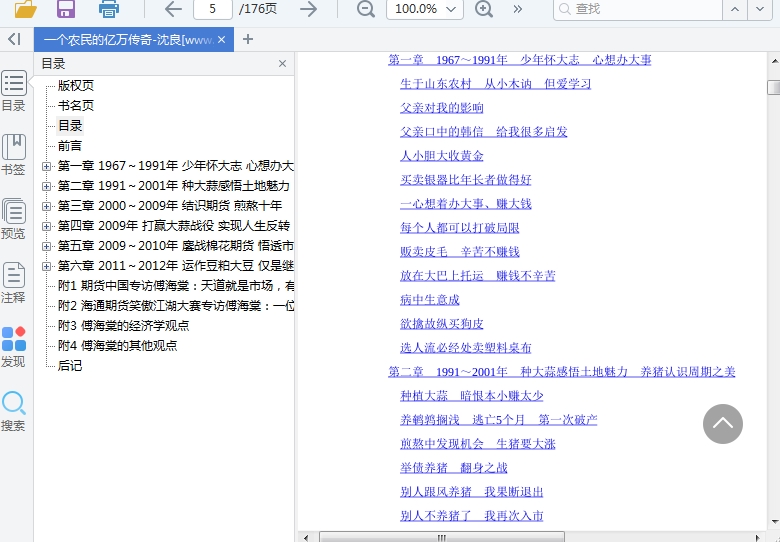Show more toolbar options via the double chevron
This screenshot has width=780, height=542.
tap(518, 9)
